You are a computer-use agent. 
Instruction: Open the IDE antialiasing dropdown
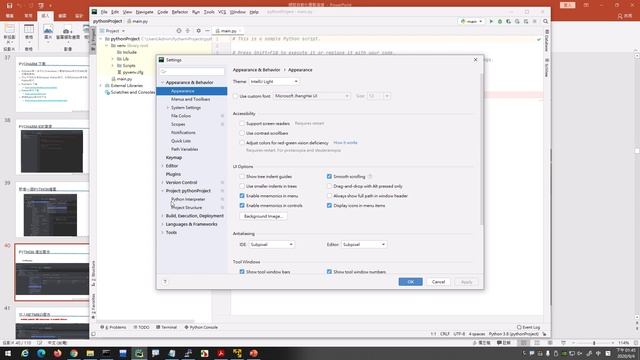(271, 244)
